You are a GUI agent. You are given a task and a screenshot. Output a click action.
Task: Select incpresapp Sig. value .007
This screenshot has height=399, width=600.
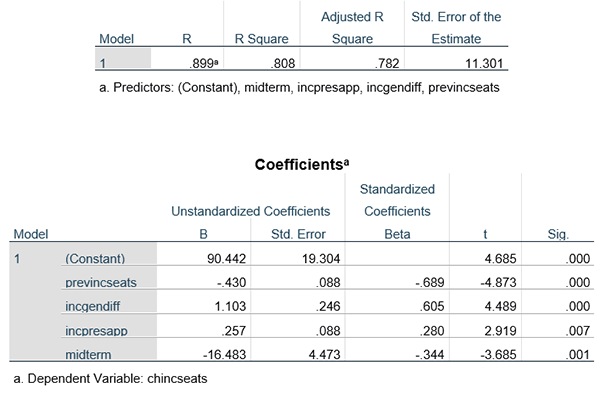pos(578,331)
